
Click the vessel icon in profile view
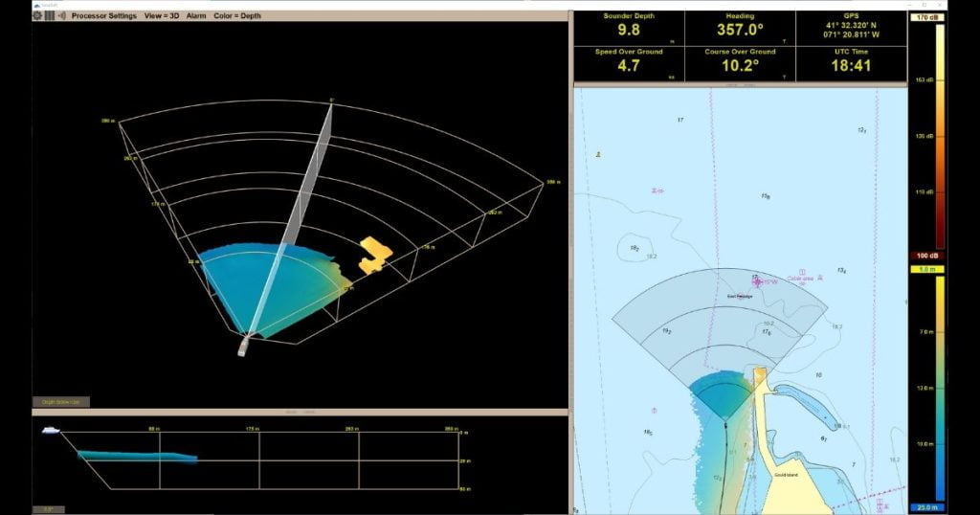tap(50, 431)
